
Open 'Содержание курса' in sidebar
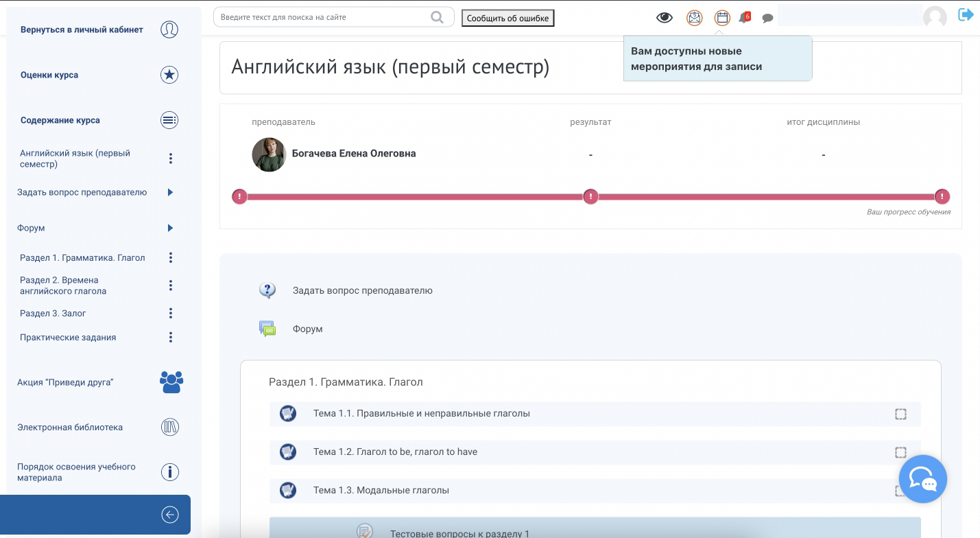coord(60,120)
